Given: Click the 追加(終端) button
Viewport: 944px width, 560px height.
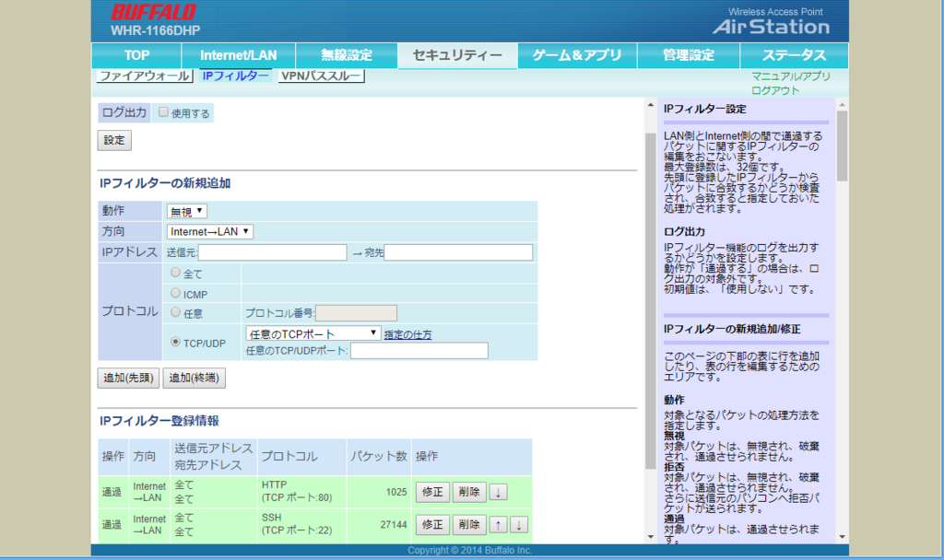Looking at the screenshot, I should [x=194, y=378].
